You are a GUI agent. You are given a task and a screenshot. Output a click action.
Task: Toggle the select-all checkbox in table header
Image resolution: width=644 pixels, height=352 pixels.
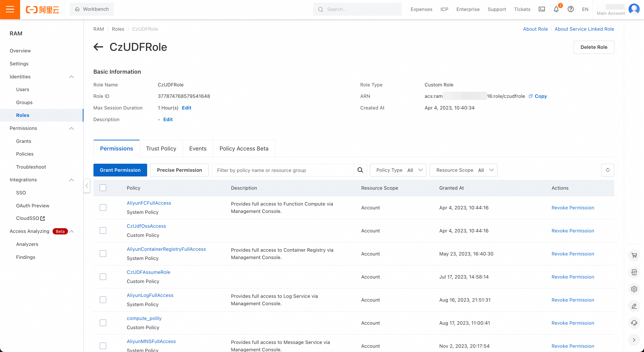(103, 188)
